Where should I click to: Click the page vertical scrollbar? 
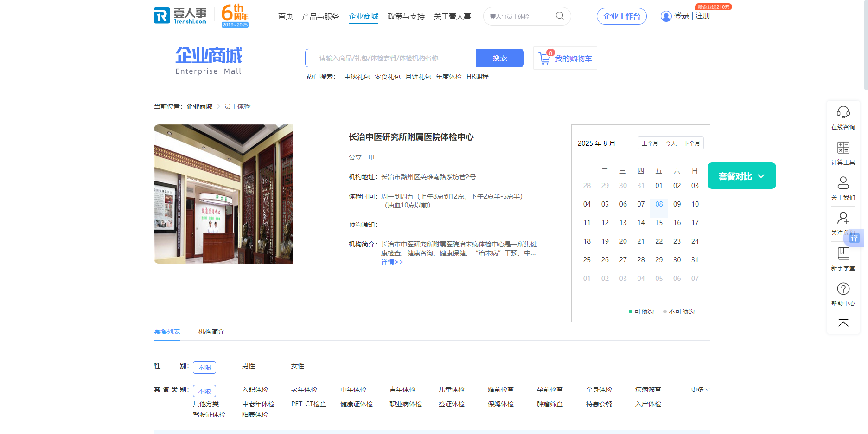pos(866,45)
